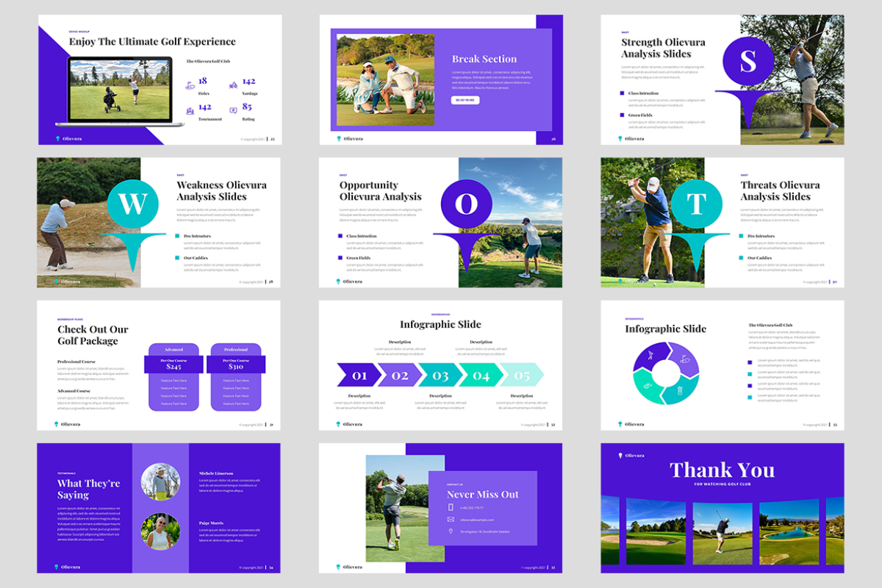882x588 pixels.
Task: Click the Tournament icon on first slide
Action: (x=190, y=110)
